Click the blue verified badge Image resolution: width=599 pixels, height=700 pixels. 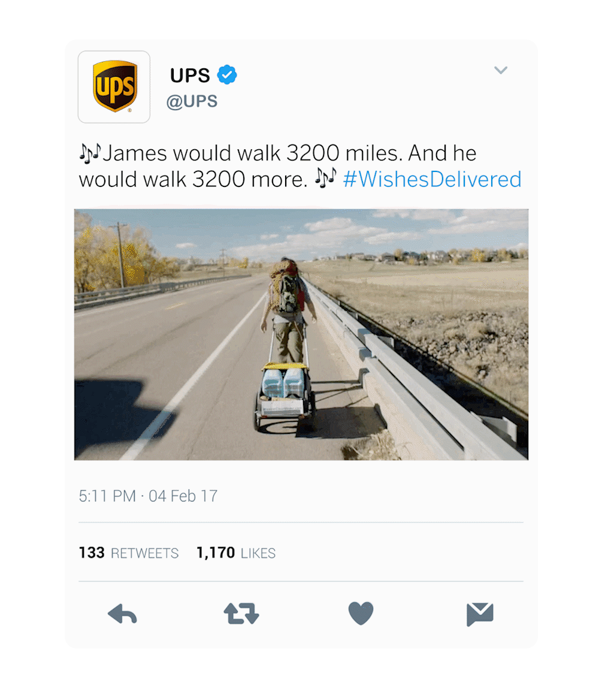pyautogui.click(x=227, y=74)
